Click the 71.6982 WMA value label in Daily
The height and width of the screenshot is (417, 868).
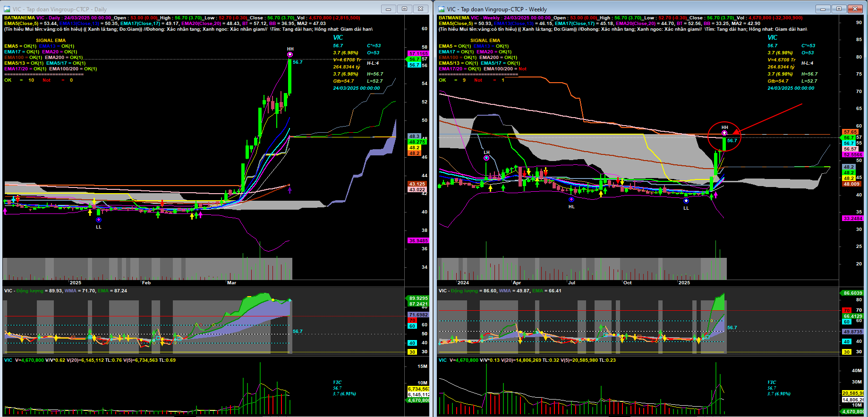tap(418, 315)
